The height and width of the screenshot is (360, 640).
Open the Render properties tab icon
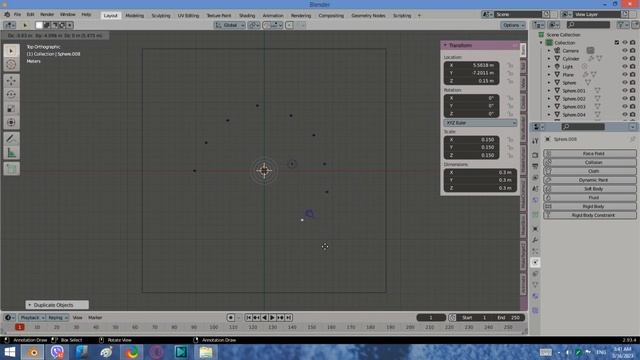[x=535, y=156]
